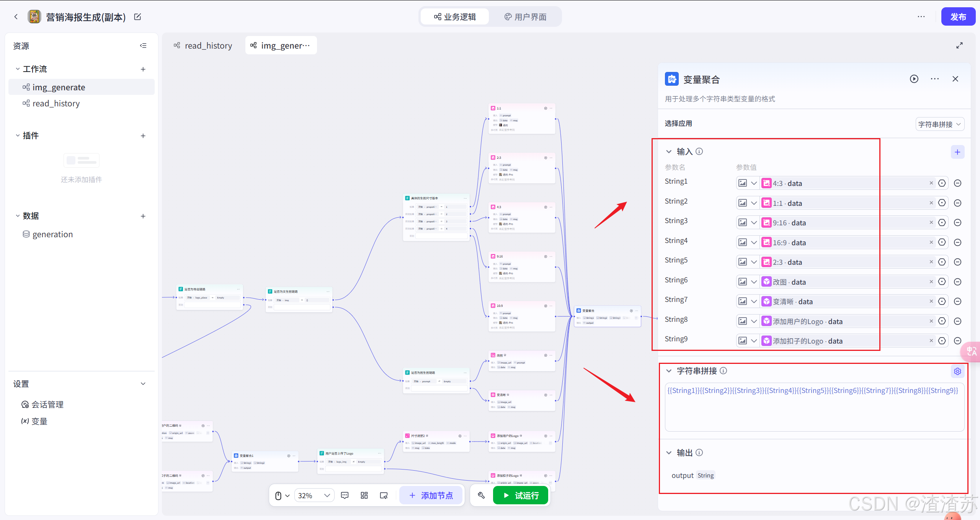Click the string concatenation template field
The height and width of the screenshot is (520, 980).
(x=814, y=407)
